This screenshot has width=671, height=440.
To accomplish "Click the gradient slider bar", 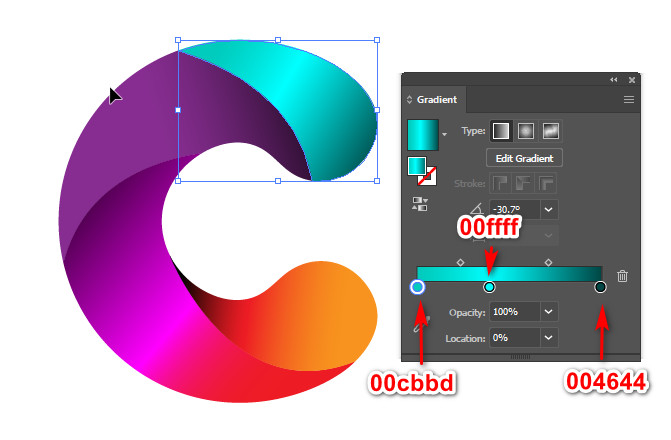I will (509, 274).
